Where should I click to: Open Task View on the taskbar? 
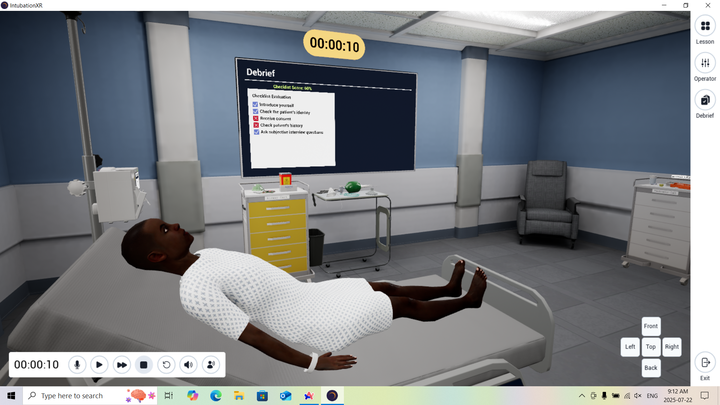coord(169,395)
